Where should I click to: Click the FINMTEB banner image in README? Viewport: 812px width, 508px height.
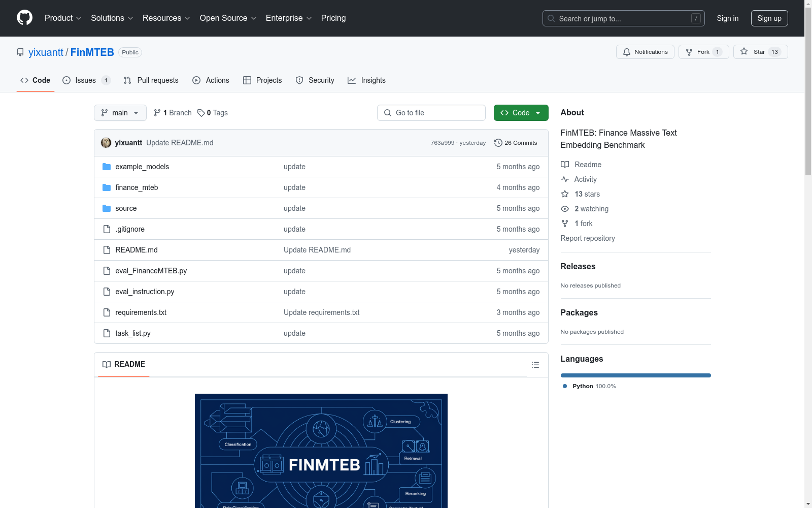click(x=321, y=451)
